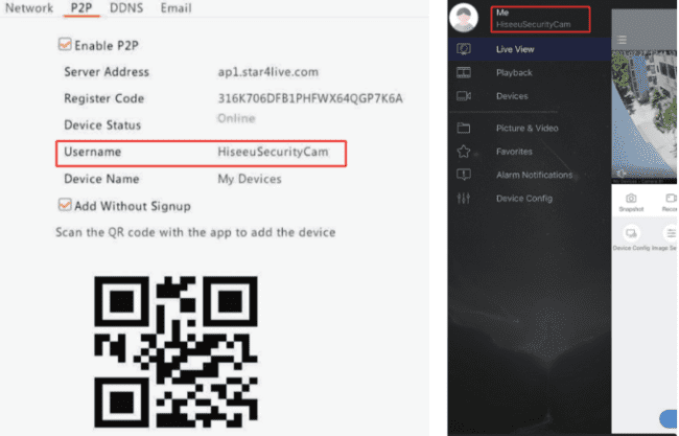Open the DDNS tab
The image size is (679, 436).
coord(125,8)
